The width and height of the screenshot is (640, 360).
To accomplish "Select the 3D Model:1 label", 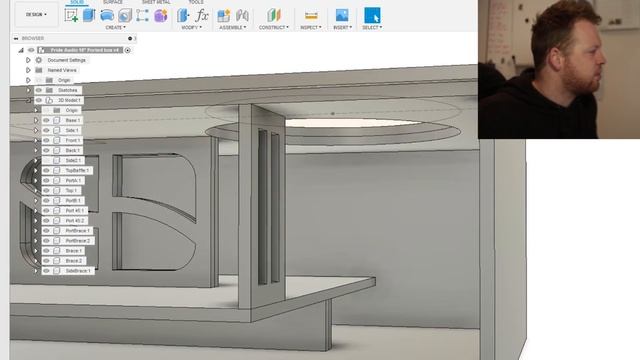I will 69,100.
